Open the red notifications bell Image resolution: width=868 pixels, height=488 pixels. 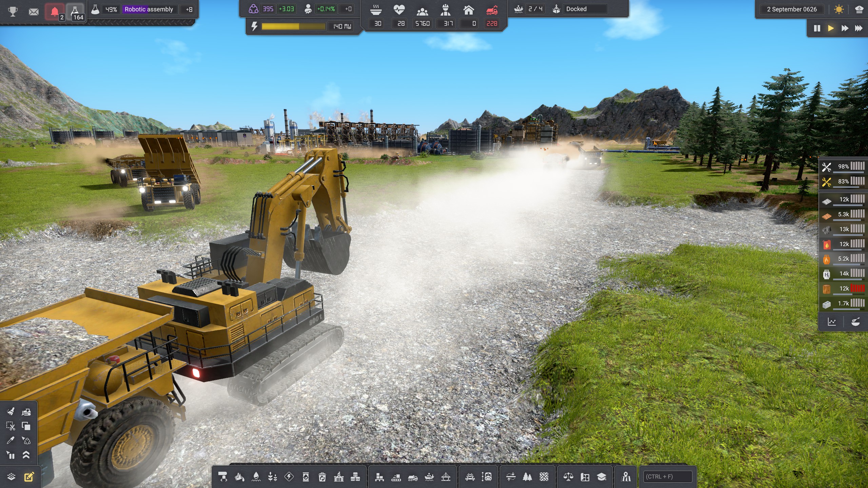[55, 12]
